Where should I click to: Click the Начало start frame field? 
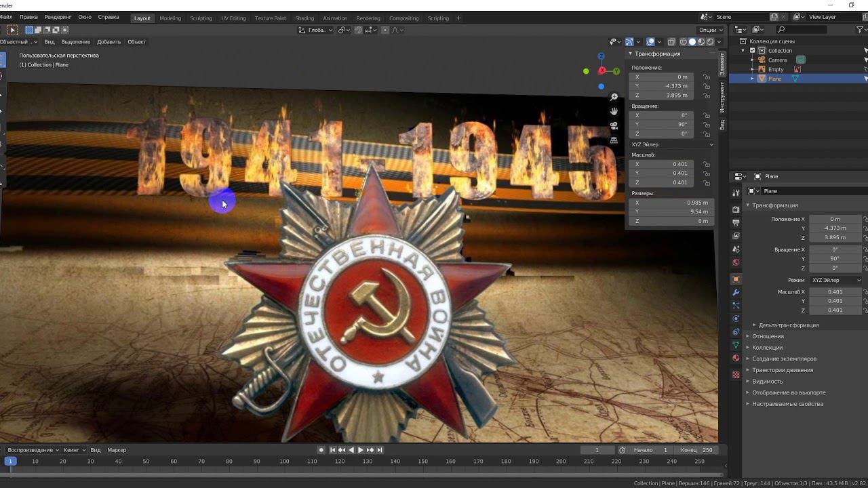click(652, 450)
